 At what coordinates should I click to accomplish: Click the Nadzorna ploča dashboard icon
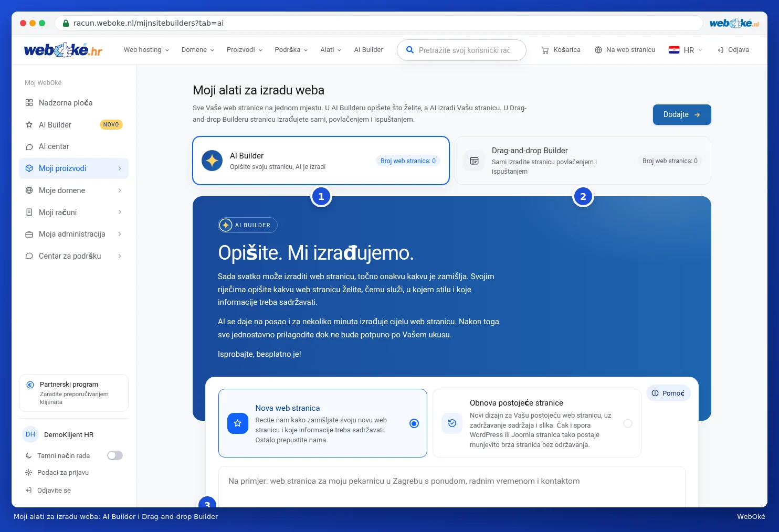click(x=29, y=103)
